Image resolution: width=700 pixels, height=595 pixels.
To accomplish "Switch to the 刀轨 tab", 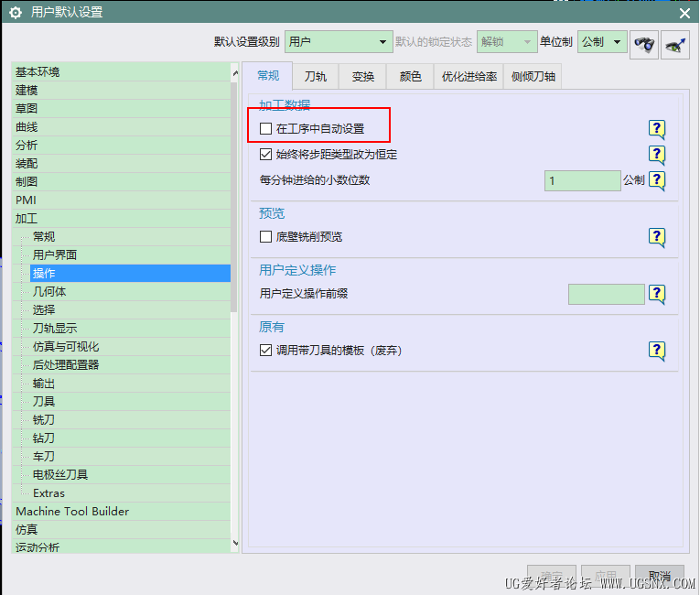I will pos(316,77).
